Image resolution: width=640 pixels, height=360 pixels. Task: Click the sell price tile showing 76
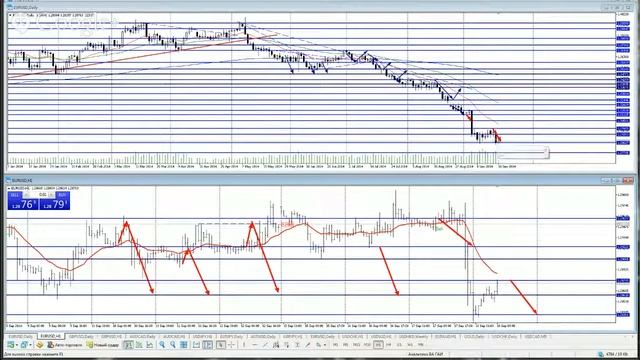[x=23, y=204]
